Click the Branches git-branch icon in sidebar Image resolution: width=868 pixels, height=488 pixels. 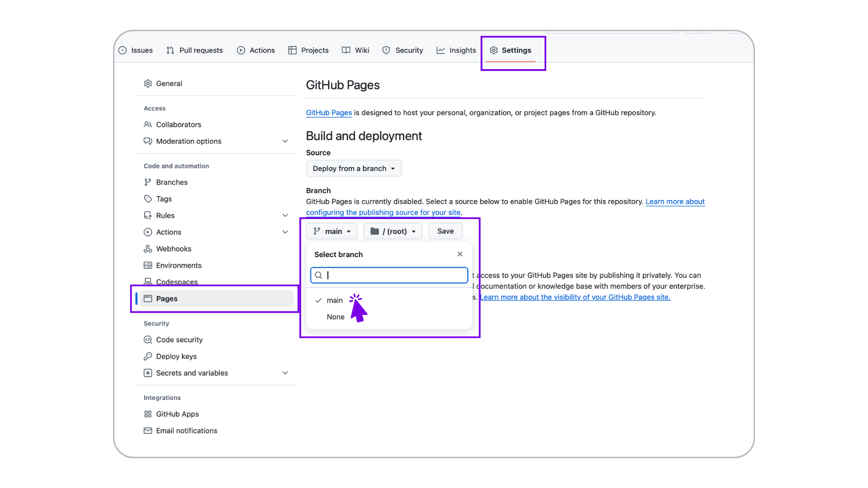pyautogui.click(x=148, y=182)
